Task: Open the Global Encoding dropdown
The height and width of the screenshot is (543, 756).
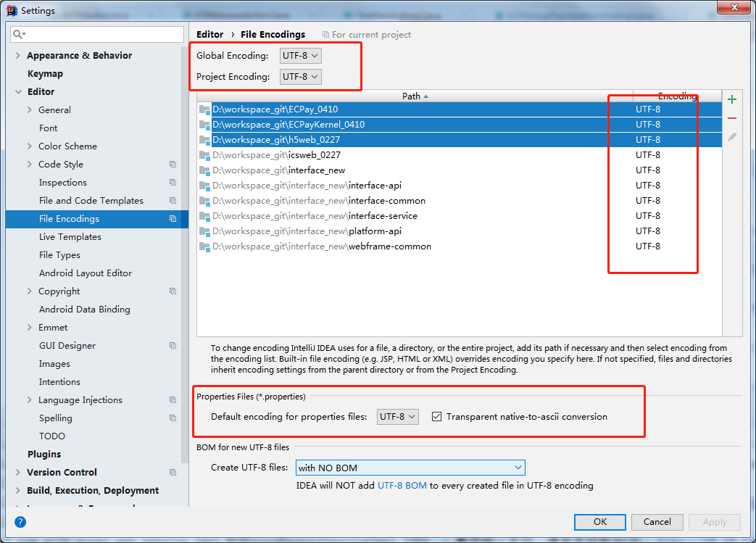Action: 300,56
